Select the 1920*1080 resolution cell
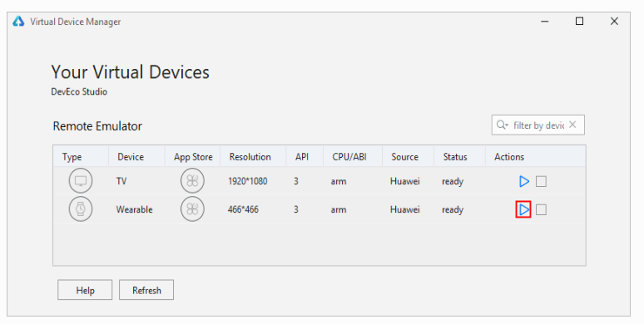This screenshot has width=644, height=324. click(248, 181)
